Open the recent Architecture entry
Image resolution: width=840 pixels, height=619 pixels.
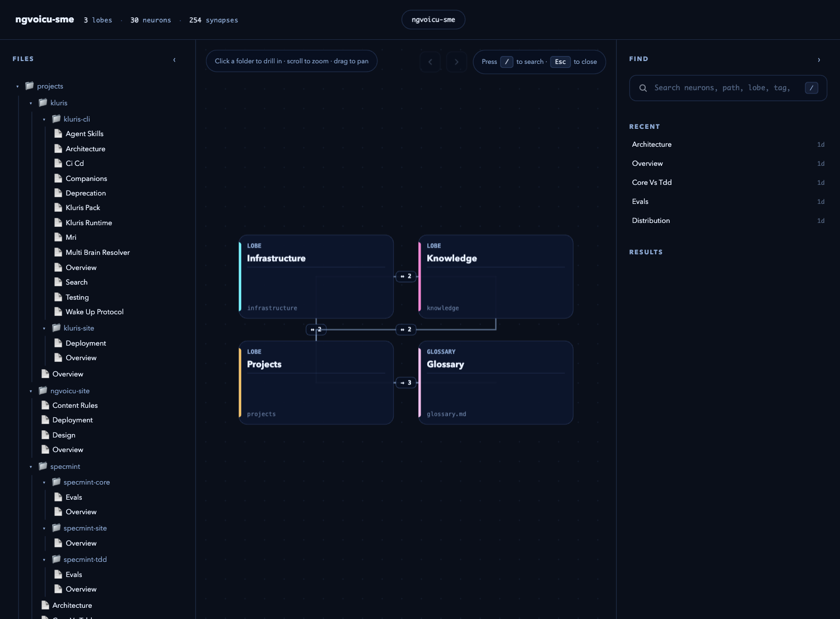point(728,145)
